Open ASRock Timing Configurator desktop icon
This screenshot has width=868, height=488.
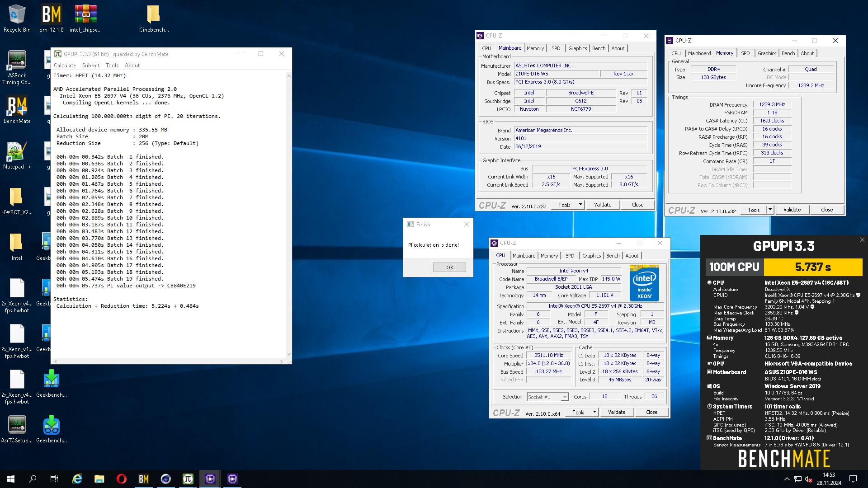click(17, 67)
